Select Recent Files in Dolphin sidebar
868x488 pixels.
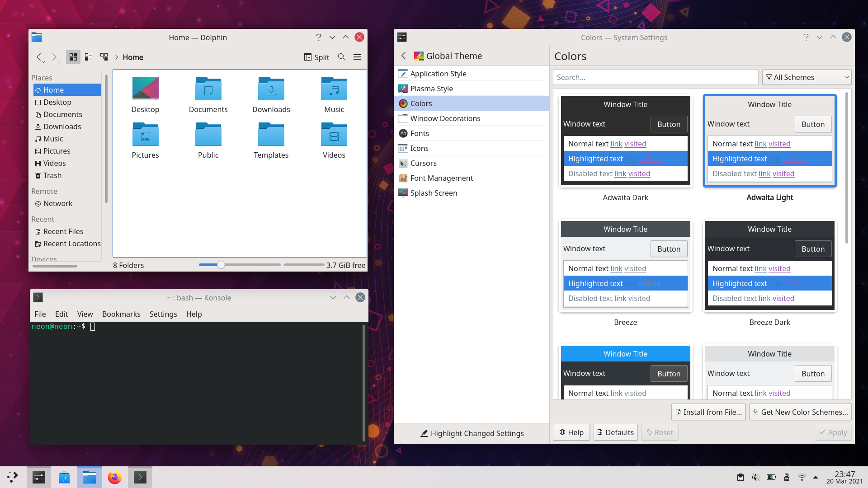point(67,231)
